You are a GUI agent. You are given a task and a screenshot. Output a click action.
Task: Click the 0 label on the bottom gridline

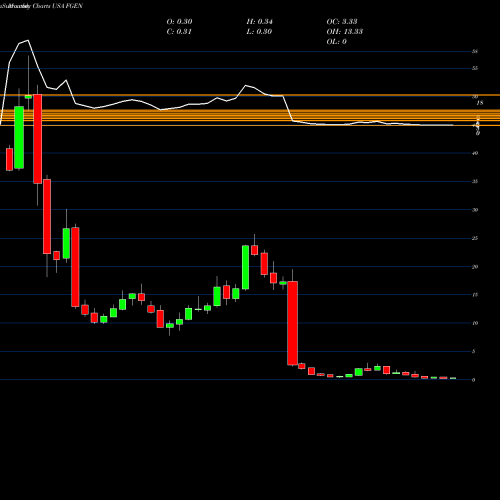(474, 380)
